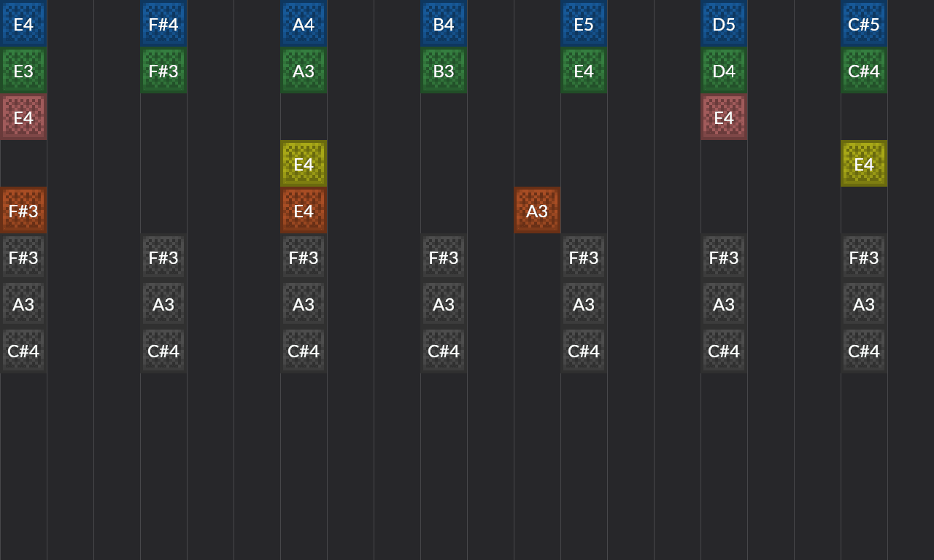This screenshot has height=560, width=934.
Task: Select the blue C#5 note block
Action: (x=864, y=23)
